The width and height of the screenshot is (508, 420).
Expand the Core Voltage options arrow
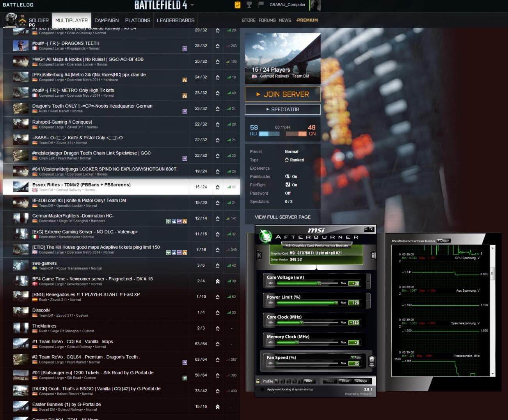[368, 281]
